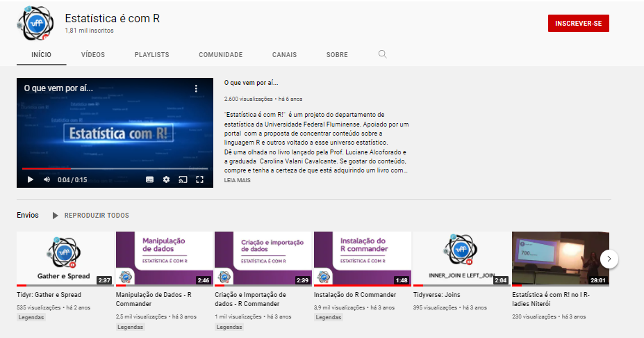The height and width of the screenshot is (338, 644).
Task: Click 3,9 mil visualizações text
Action: (x=339, y=307)
